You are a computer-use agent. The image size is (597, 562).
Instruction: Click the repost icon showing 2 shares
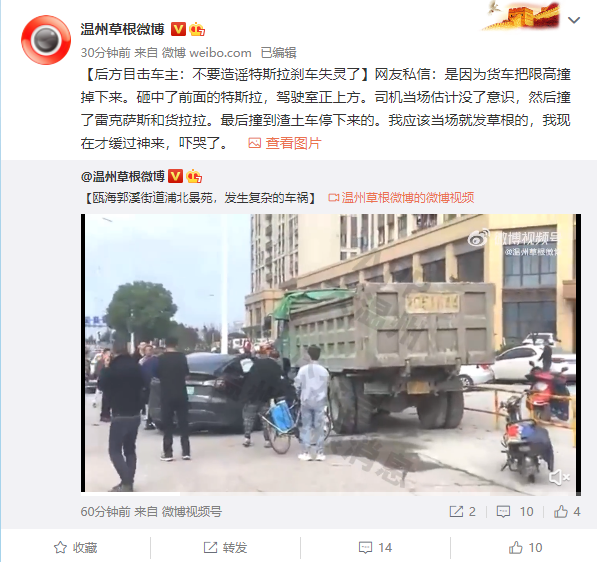(x=456, y=511)
